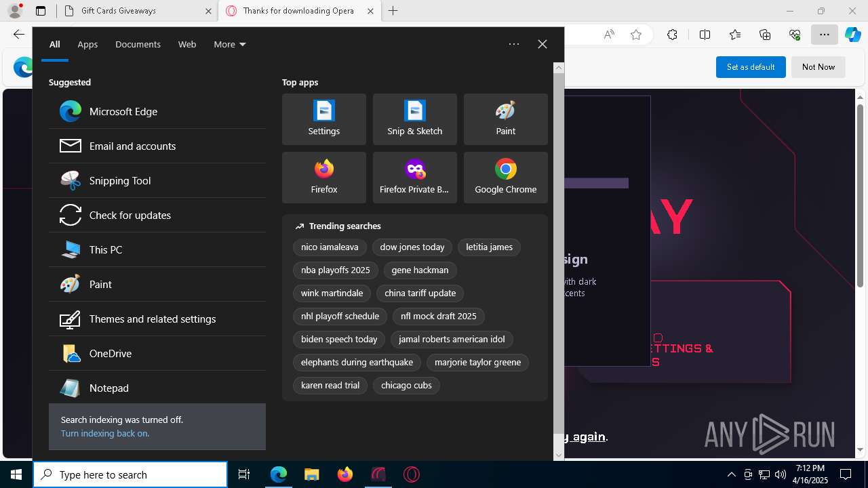
Task: Open Task View on taskbar
Action: point(244,474)
